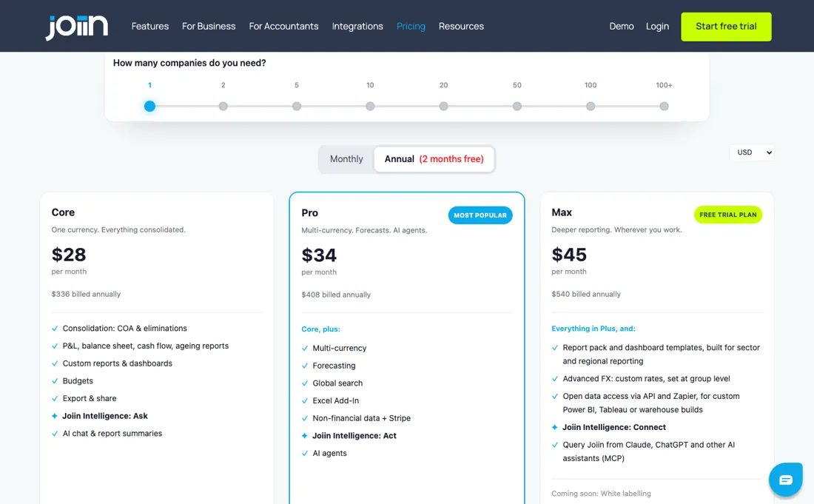
Task: Open the Features menu
Action: pos(150,26)
